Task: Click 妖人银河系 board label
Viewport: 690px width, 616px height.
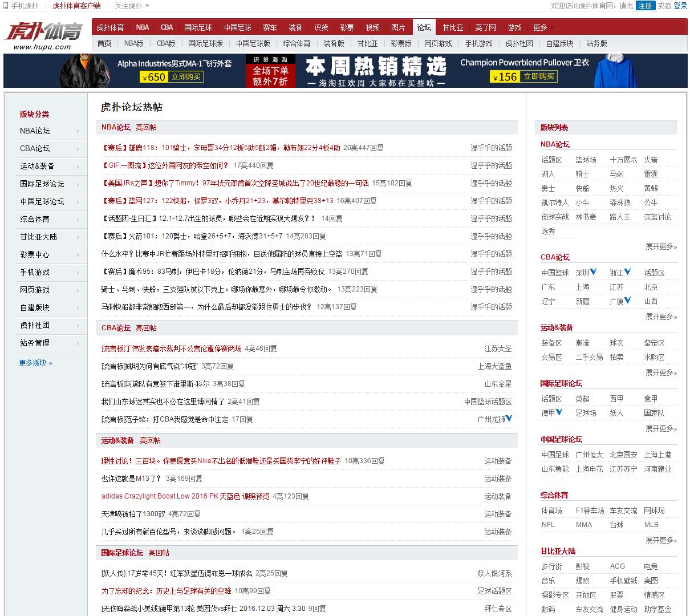Action: click(494, 573)
